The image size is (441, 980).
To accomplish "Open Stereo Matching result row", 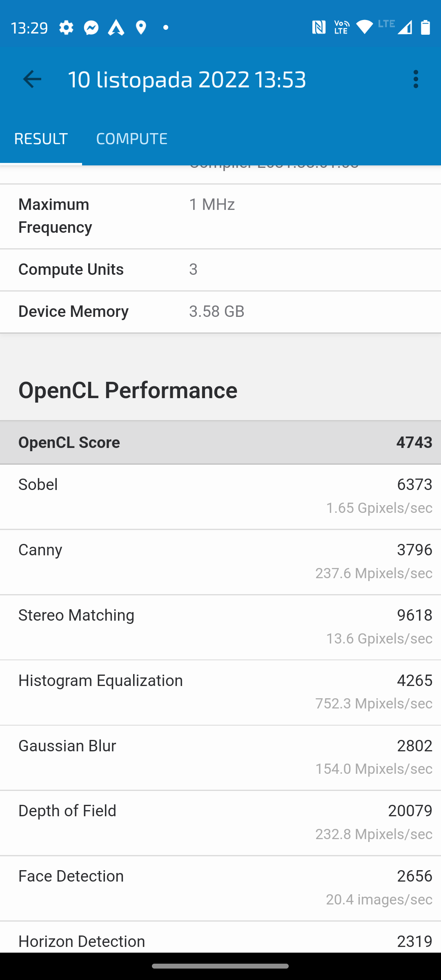I will click(220, 627).
